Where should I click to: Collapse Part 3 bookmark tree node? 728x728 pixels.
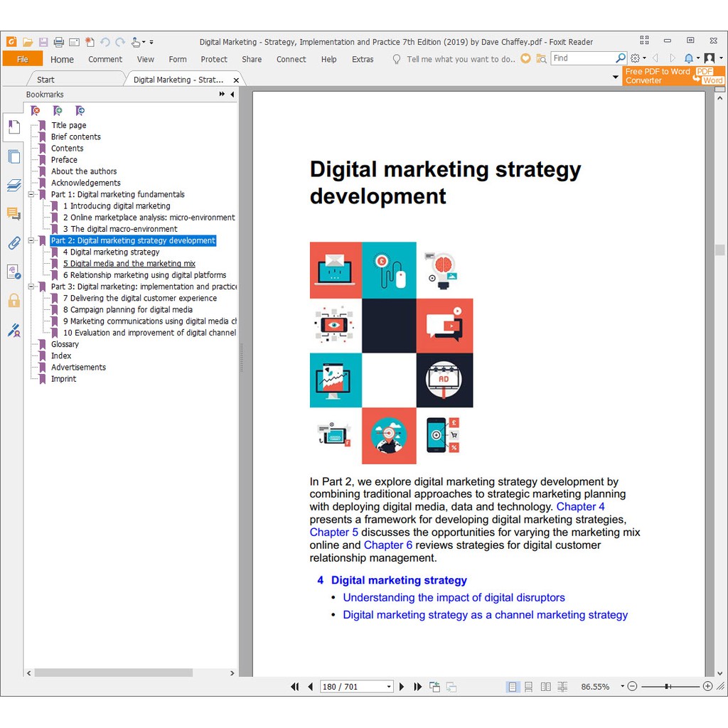(31, 287)
